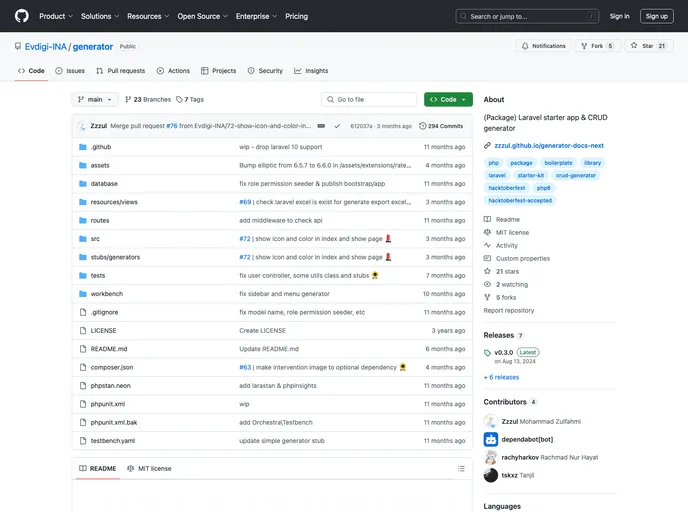This screenshot has height=512, width=688.
Task: Open the Security tab
Action: (265, 71)
